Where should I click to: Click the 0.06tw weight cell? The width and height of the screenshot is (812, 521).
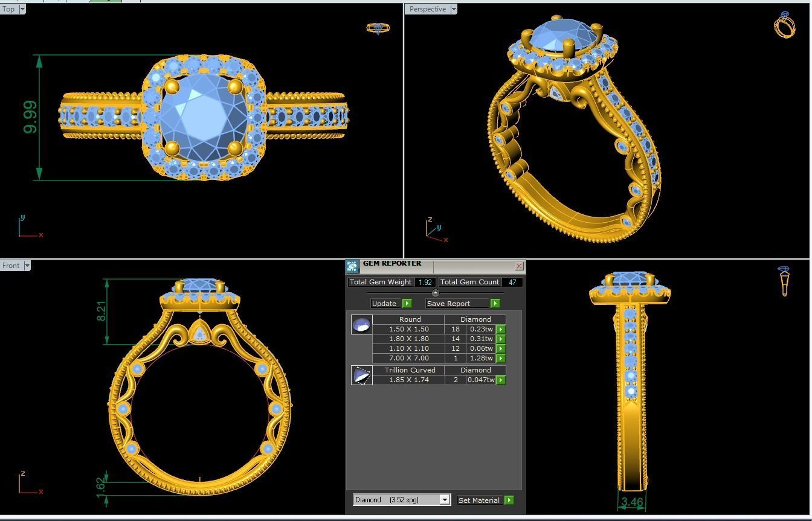(x=481, y=348)
